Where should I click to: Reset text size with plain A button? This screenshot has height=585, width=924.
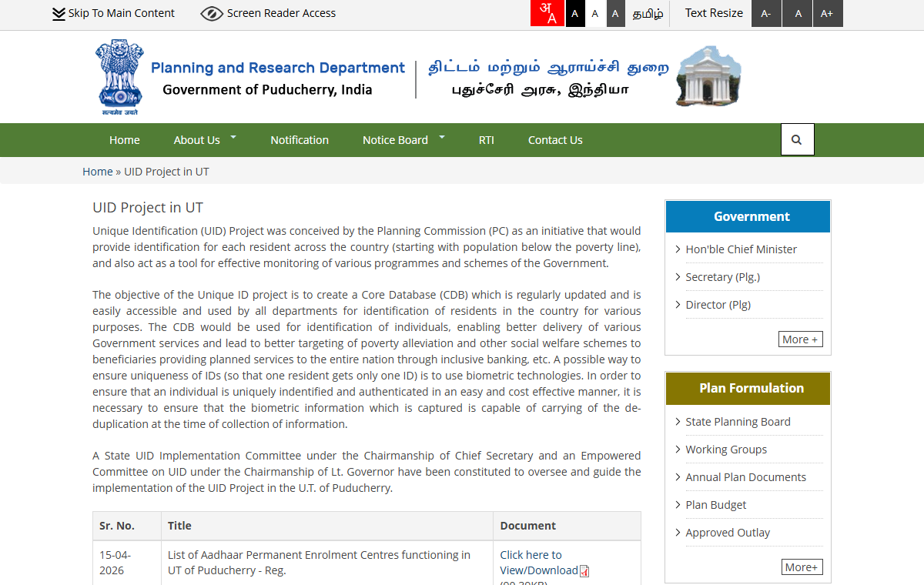click(x=798, y=13)
